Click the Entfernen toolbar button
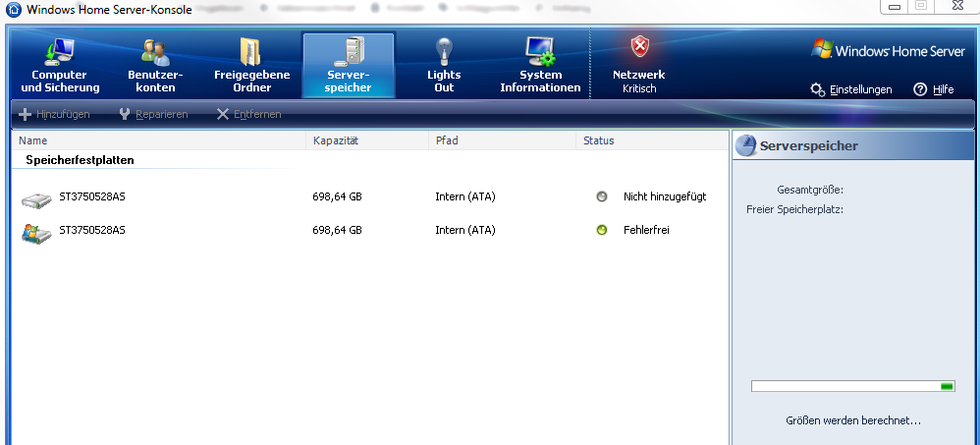Image resolution: width=980 pixels, height=445 pixels. [248, 114]
